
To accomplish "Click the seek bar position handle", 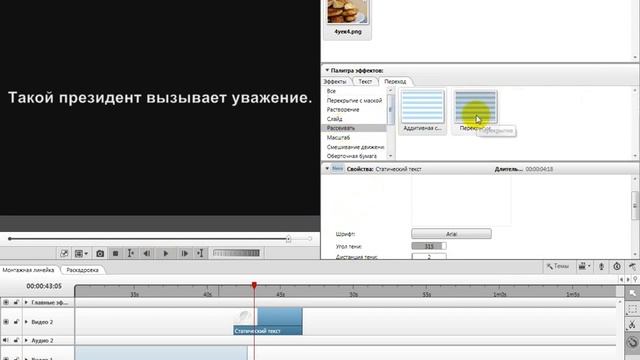I will [x=289, y=239].
